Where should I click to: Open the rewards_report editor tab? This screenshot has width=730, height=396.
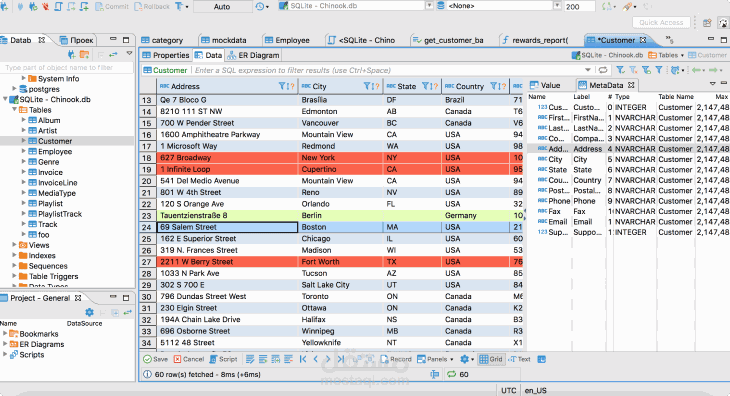click(x=535, y=40)
